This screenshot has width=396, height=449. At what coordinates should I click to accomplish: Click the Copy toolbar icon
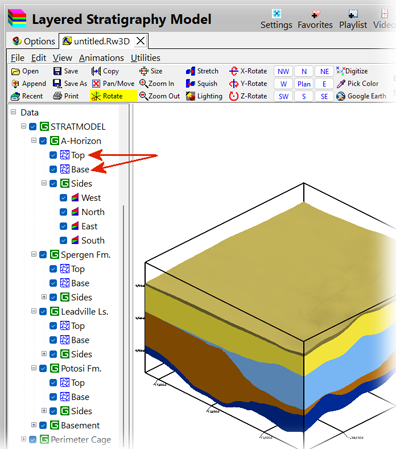pos(96,71)
